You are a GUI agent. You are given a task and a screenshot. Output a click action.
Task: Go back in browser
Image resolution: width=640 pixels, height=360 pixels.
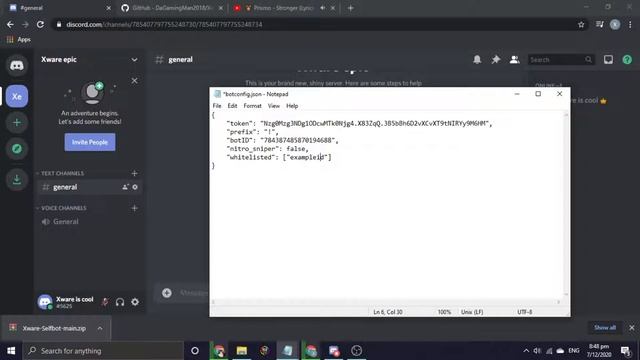point(10,24)
